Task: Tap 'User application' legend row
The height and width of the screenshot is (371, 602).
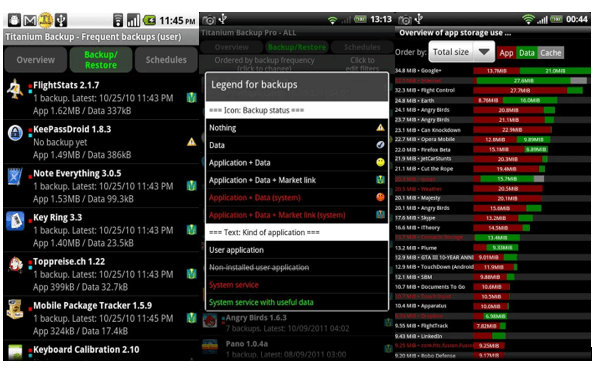Action: [297, 250]
